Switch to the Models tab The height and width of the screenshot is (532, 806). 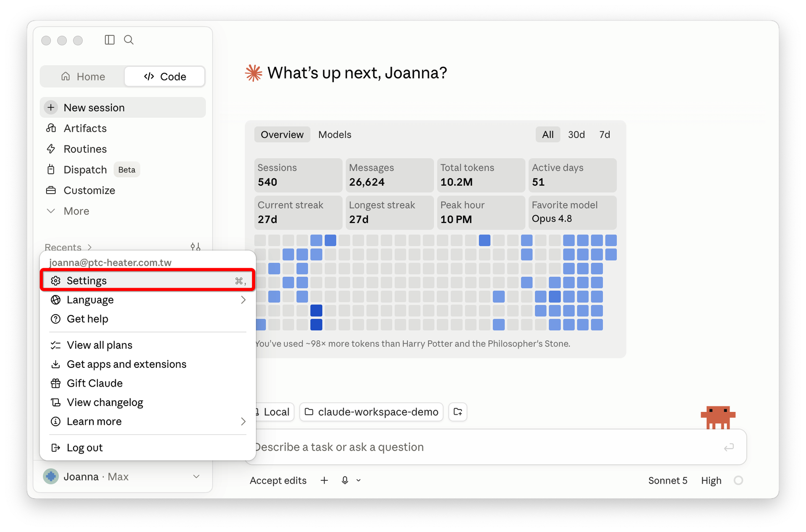coord(335,134)
